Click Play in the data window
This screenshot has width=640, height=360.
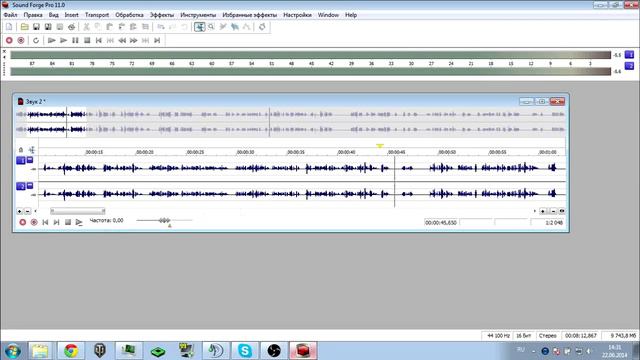tap(79, 222)
